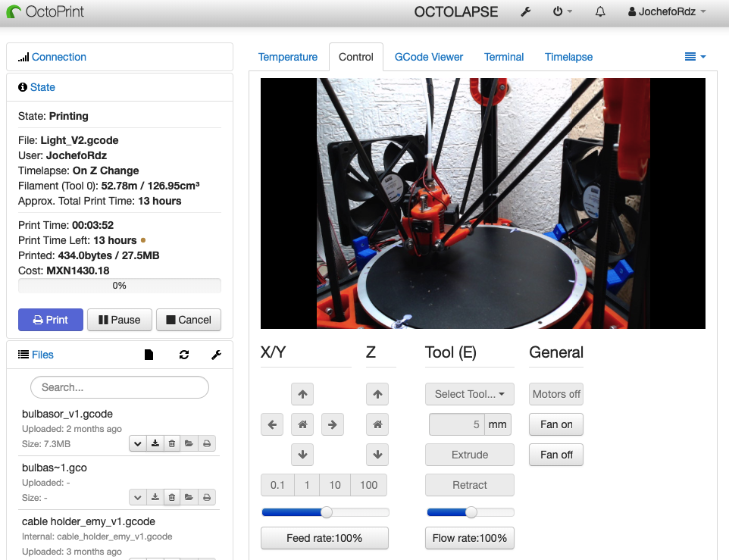Cancel the current print
The image size is (729, 560).
pos(188,320)
